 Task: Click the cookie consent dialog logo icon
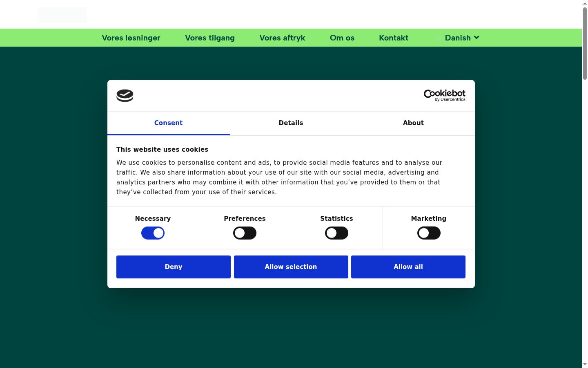(125, 96)
